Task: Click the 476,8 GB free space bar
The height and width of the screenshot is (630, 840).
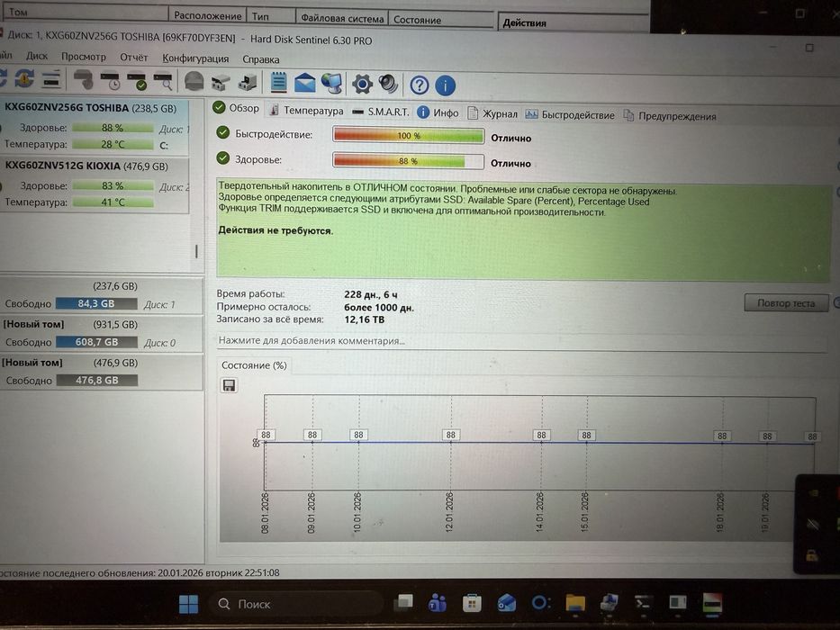Action: pyautogui.click(x=96, y=380)
